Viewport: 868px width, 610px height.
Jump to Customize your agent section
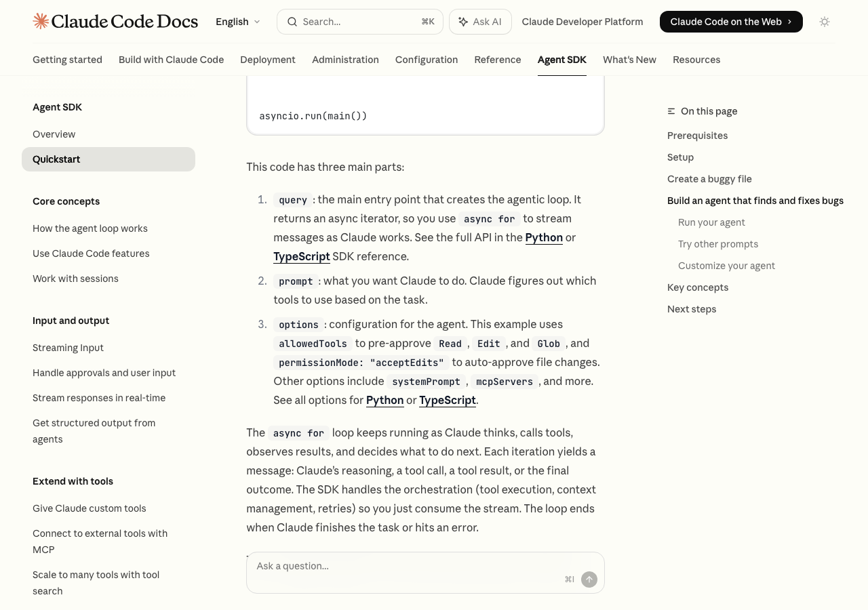pyautogui.click(x=726, y=266)
